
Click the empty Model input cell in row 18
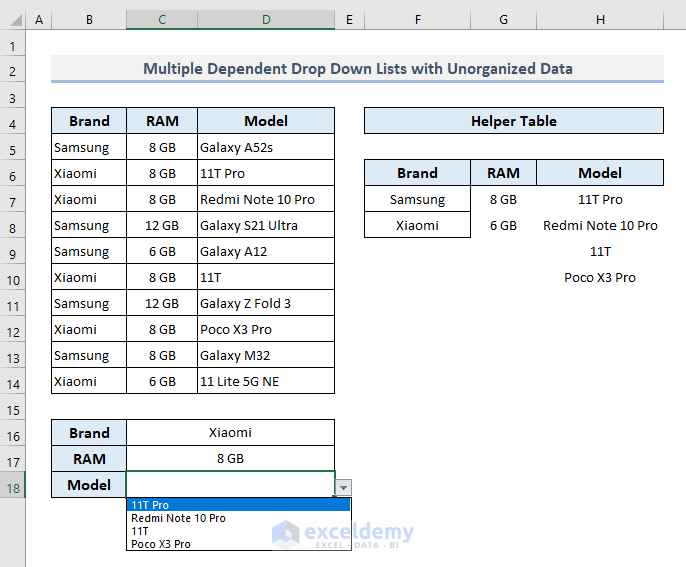231,484
